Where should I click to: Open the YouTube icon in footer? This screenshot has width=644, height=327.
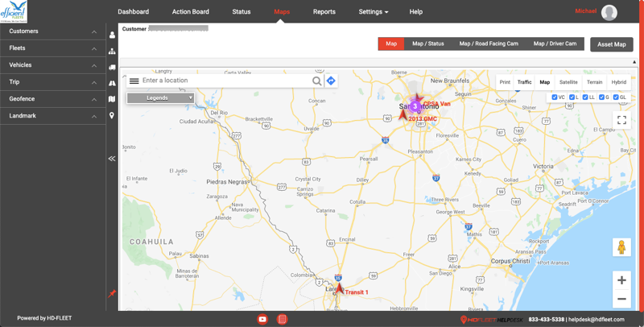pos(262,319)
